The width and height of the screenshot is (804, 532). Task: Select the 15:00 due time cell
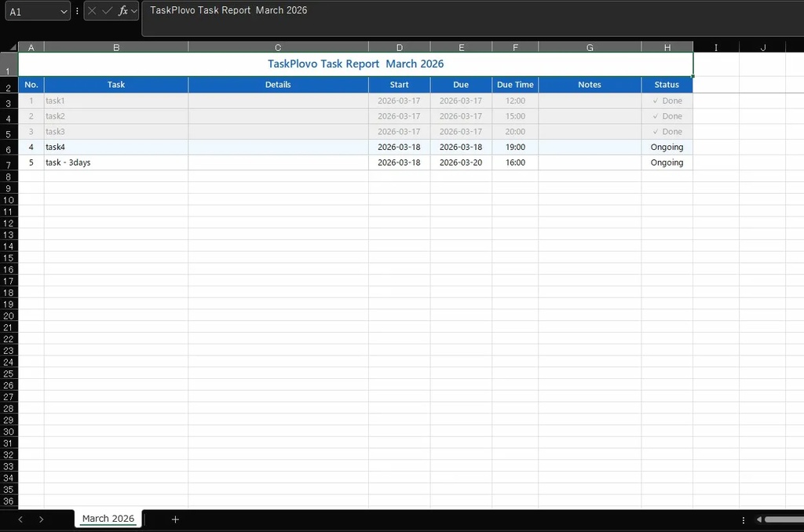(x=515, y=116)
